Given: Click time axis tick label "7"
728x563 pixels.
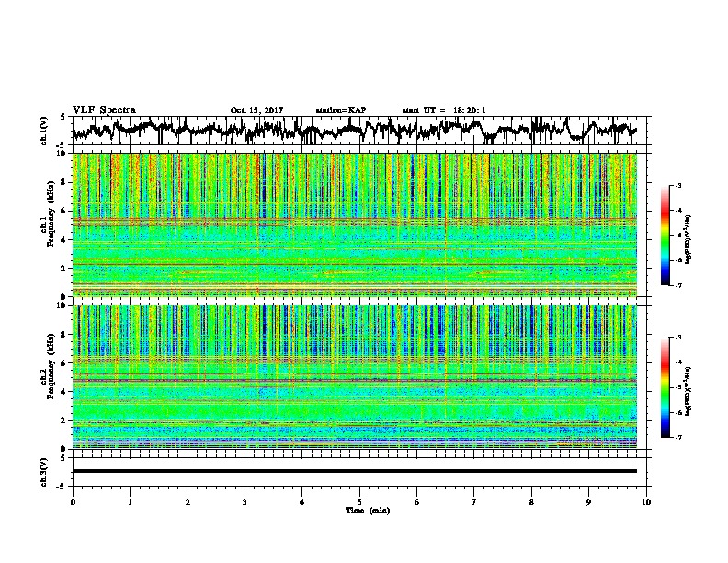Looking at the screenshot, I should tap(474, 502).
